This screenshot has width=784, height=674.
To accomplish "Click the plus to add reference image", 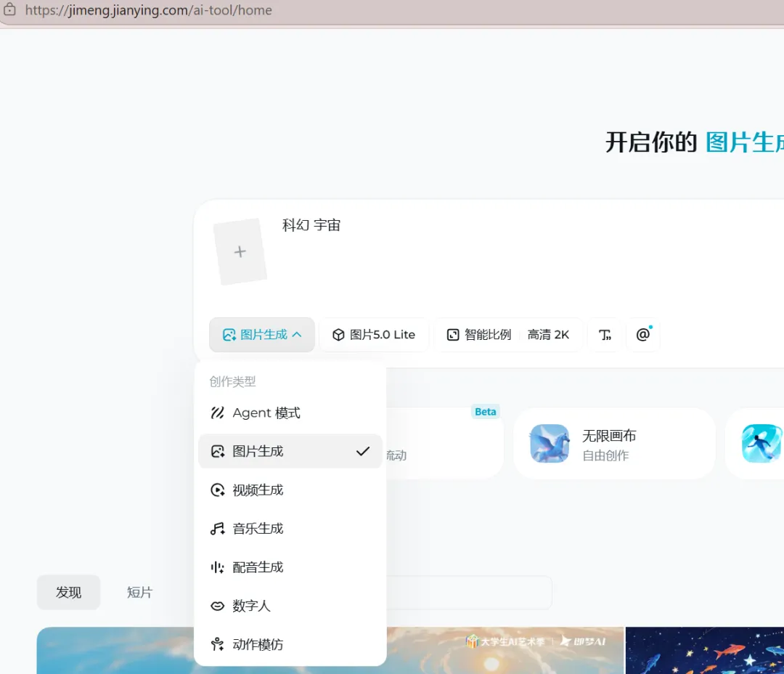I will tap(240, 251).
